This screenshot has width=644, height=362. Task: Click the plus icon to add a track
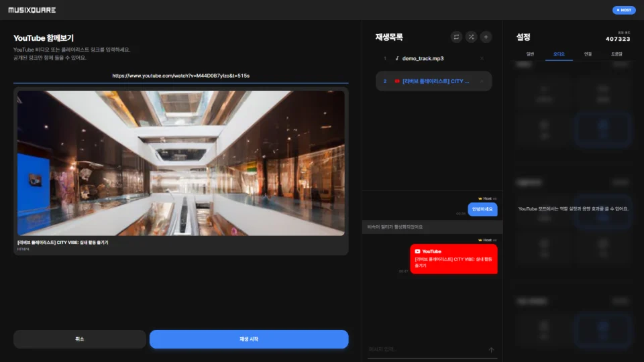(x=486, y=37)
